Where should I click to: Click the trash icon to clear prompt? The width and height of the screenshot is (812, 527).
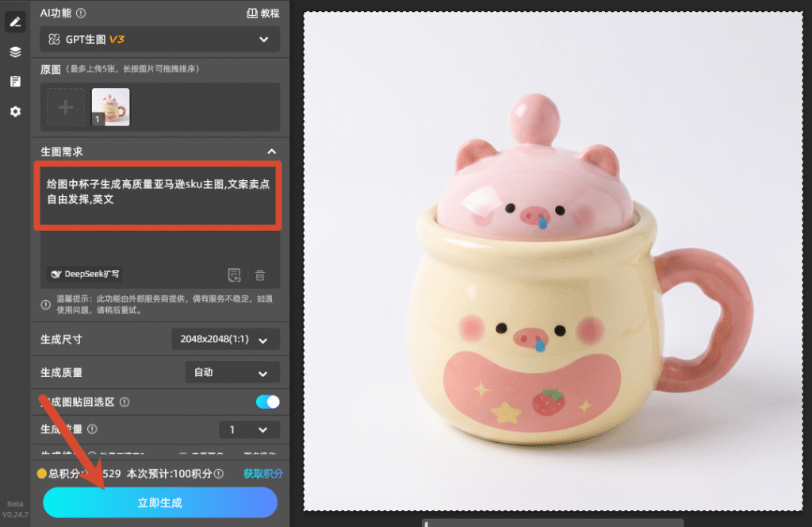pos(260,275)
